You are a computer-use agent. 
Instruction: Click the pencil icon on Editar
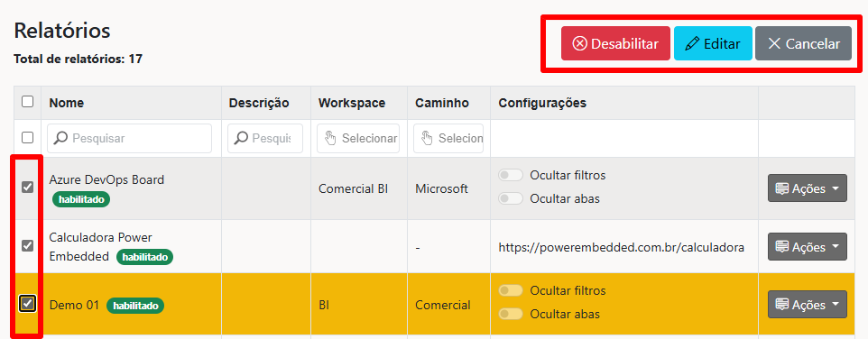693,43
